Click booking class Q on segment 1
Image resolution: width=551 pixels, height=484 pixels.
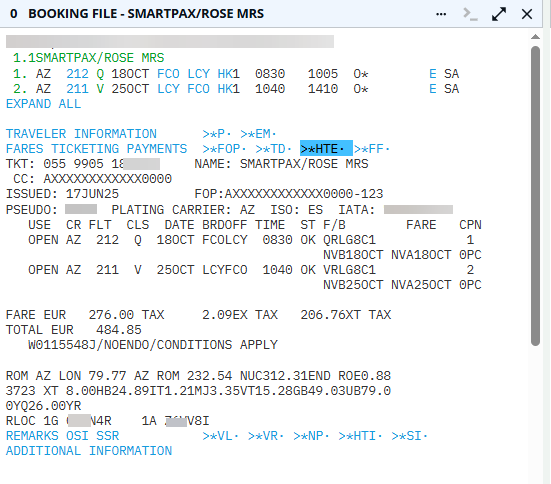click(x=100, y=74)
